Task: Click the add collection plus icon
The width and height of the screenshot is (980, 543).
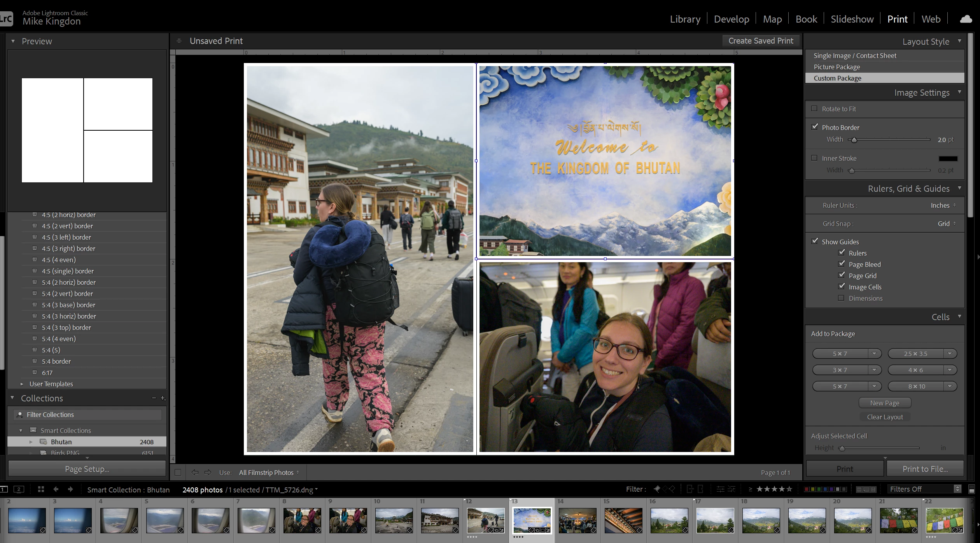Action: [163, 398]
